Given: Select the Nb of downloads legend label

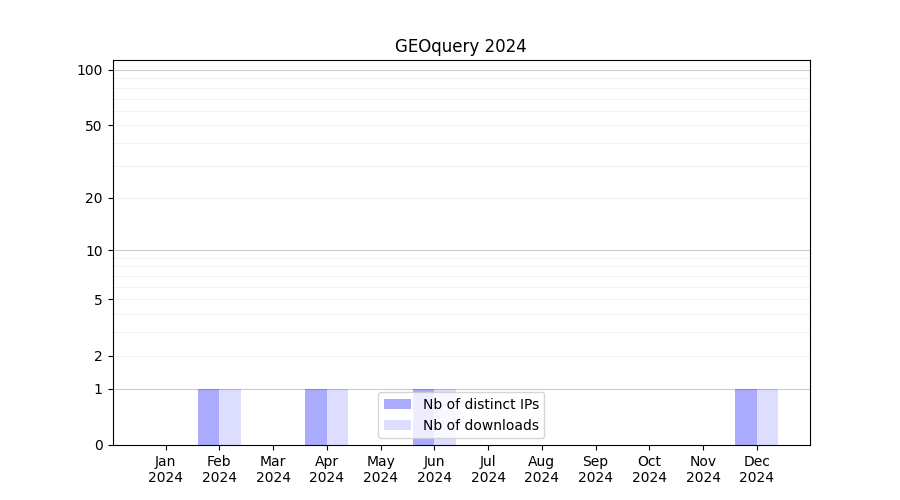Looking at the screenshot, I should point(480,425).
